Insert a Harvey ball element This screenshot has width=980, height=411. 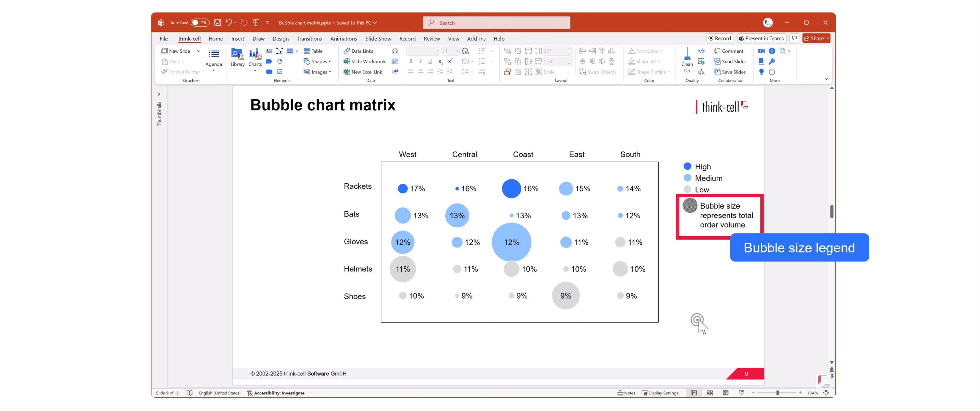[x=280, y=61]
